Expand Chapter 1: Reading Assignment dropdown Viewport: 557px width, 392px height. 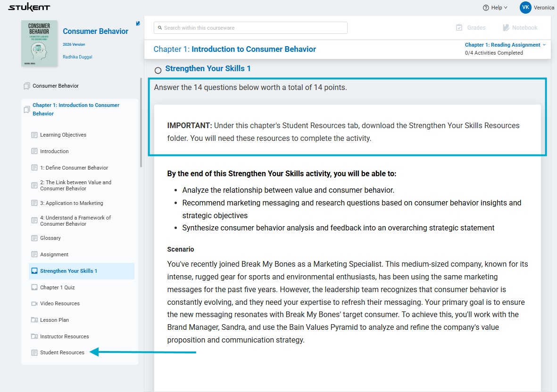click(x=505, y=45)
